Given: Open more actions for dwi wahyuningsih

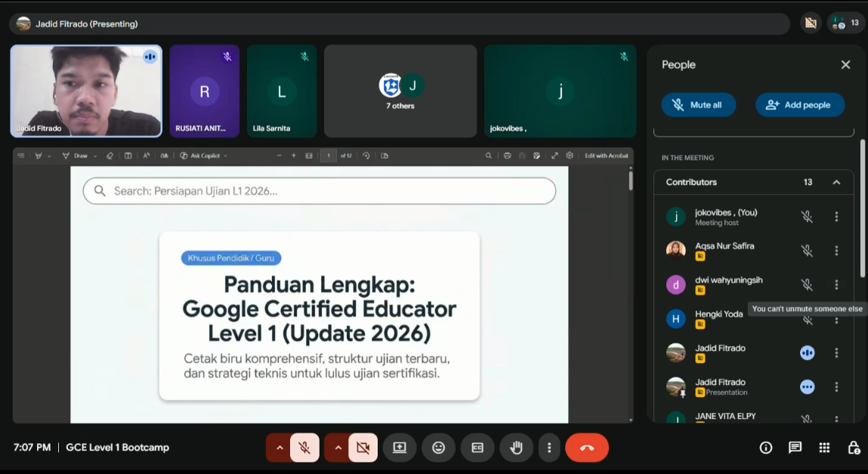Looking at the screenshot, I should [x=836, y=285].
